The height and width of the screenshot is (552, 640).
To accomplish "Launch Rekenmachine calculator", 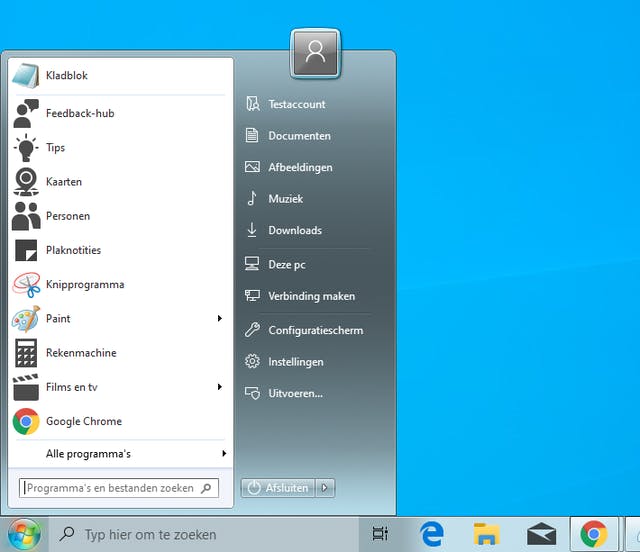I will point(80,353).
